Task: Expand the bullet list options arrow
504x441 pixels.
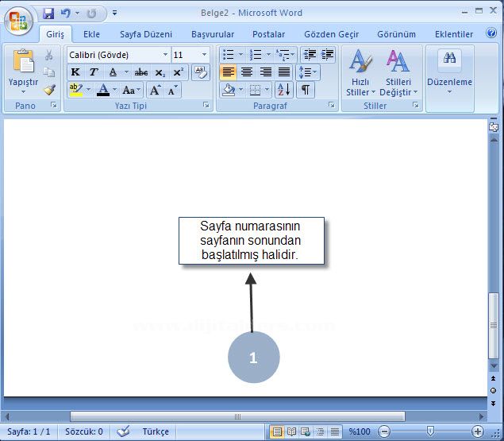Action: click(240, 54)
